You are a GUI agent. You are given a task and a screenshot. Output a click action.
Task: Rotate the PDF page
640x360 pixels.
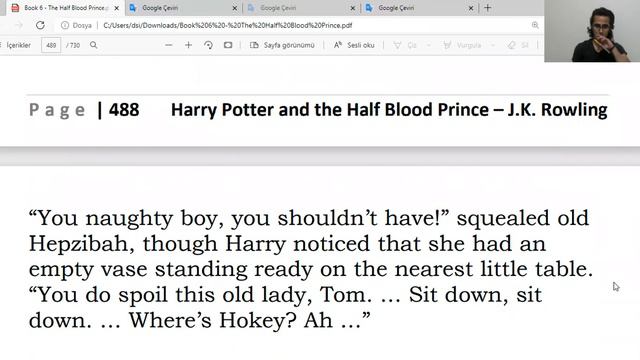coord(208,45)
